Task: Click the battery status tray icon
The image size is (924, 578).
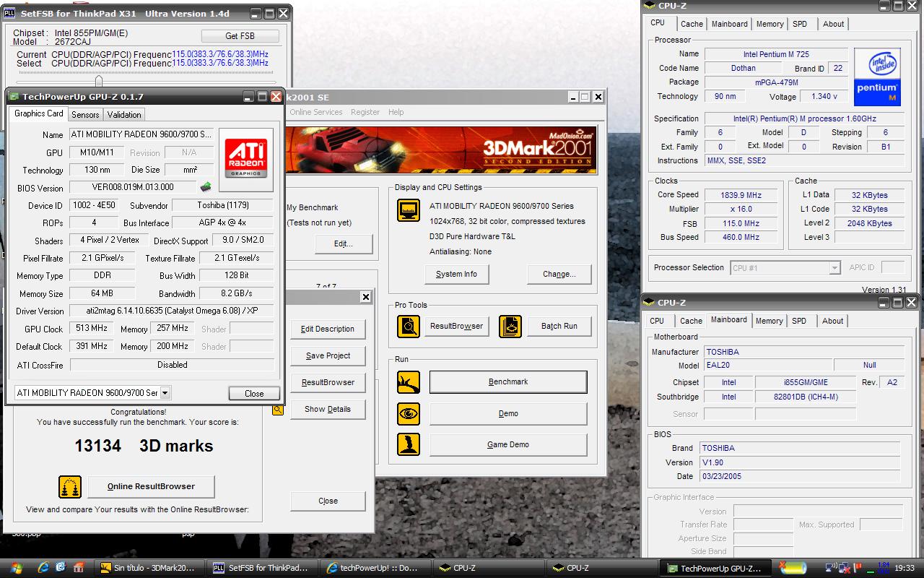Action: 793,569
